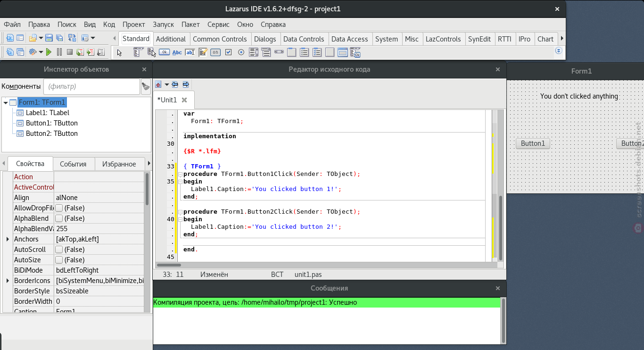The image size is (644, 350).
Task: Stop the program with square Stop icon
Action: 70,52
